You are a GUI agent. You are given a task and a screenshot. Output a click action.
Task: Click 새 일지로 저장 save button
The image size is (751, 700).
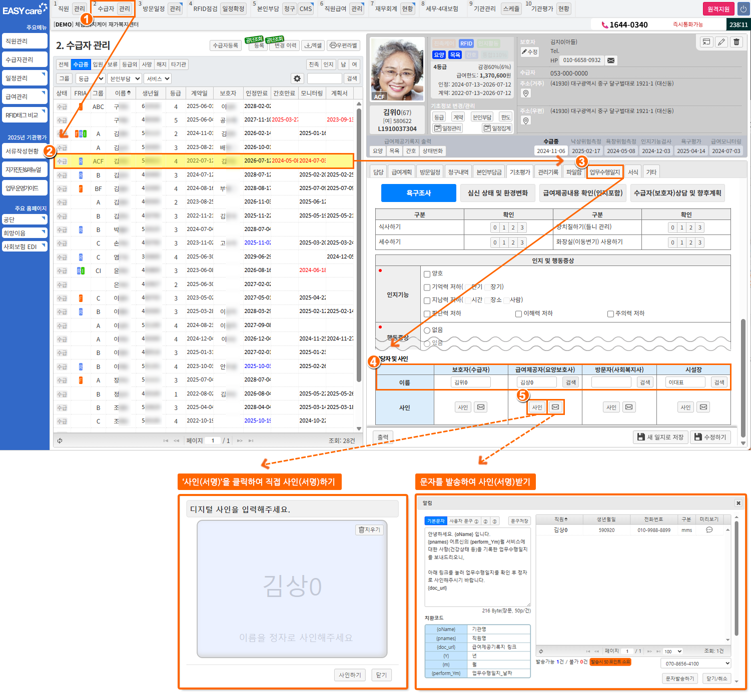(660, 437)
